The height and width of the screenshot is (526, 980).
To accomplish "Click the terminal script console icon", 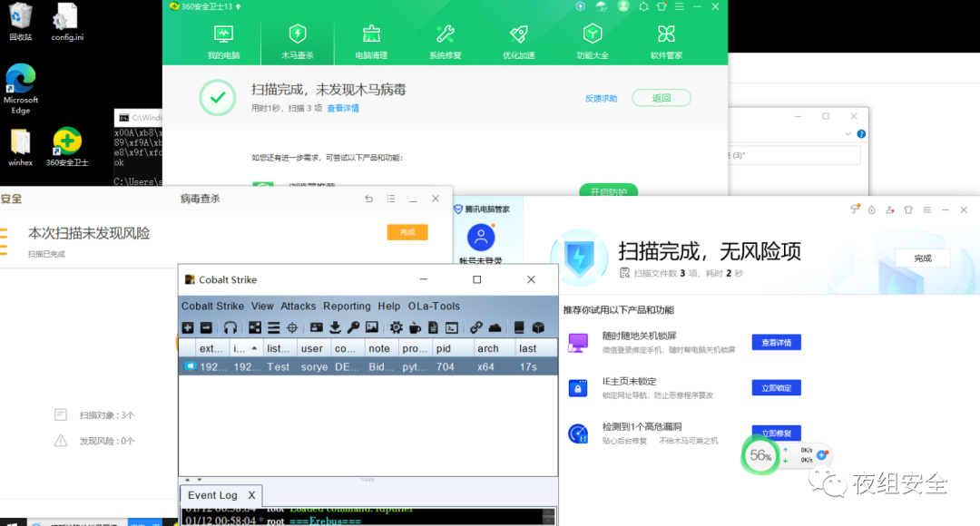I will (x=452, y=327).
